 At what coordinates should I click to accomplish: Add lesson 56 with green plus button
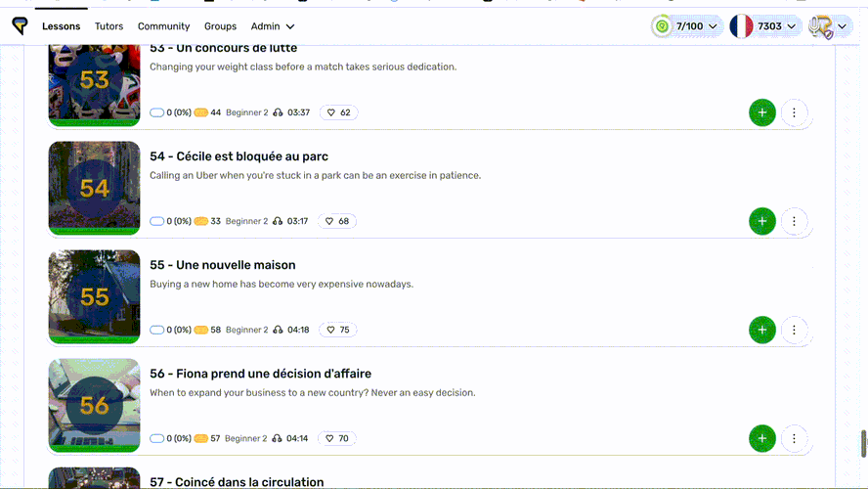(x=762, y=438)
